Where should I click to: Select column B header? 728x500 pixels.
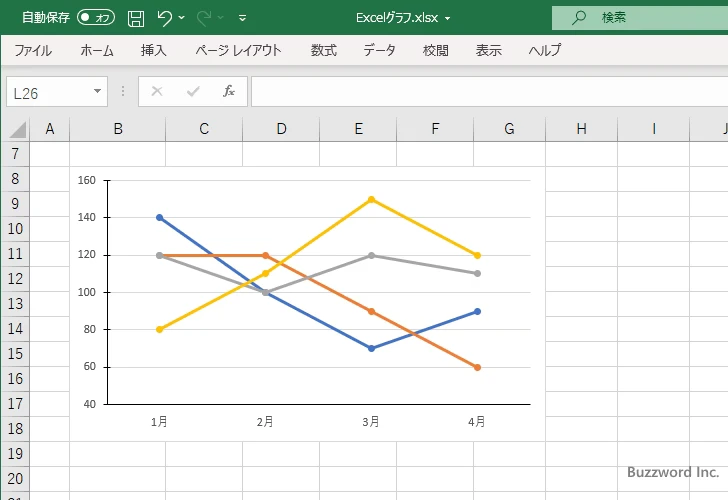[x=118, y=129]
